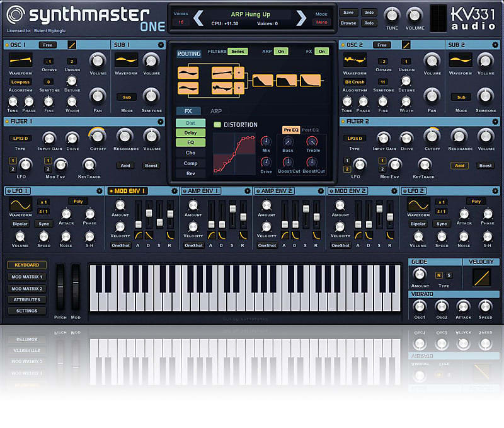Click the slanted line icon in OSC 1 header
The height and width of the screenshot is (428, 504).
click(72, 45)
